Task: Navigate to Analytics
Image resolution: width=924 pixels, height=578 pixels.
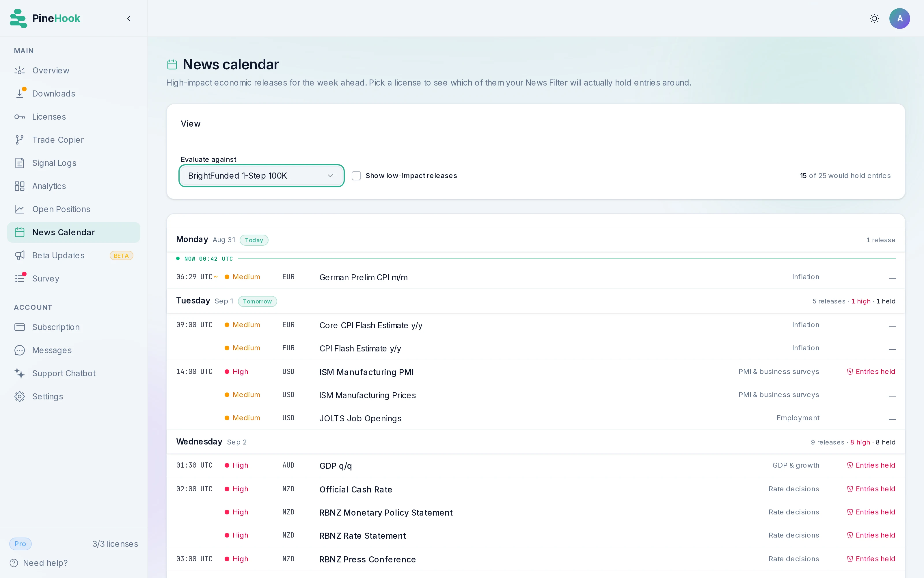Action: (73, 186)
